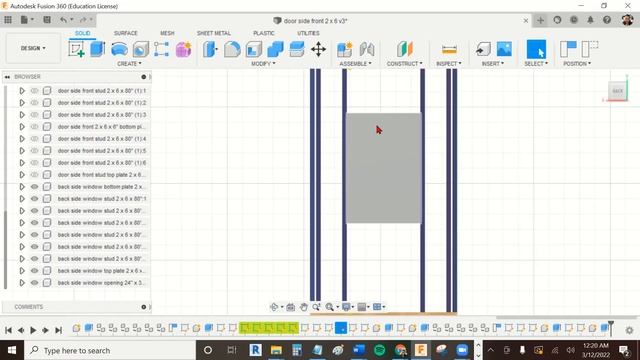This screenshot has height=360, width=640.
Task: Open the Insert menu label
Action: tap(493, 64)
